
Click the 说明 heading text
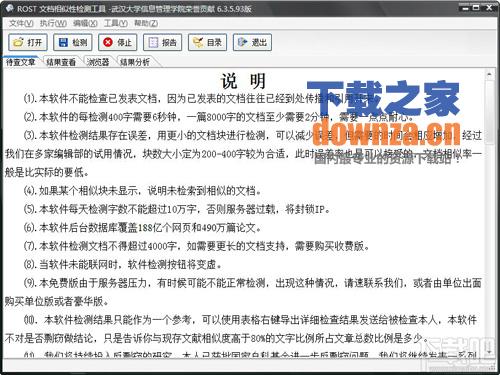pyautogui.click(x=243, y=81)
